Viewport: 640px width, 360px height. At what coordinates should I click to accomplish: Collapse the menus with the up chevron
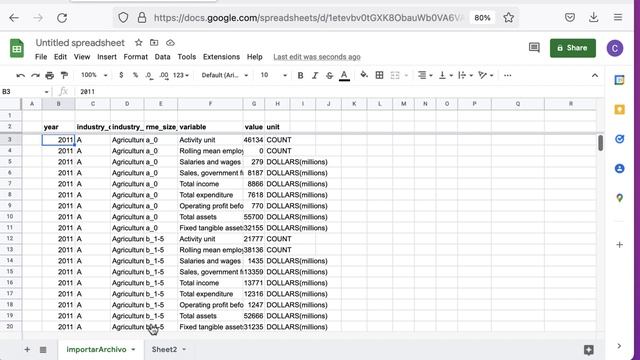pyautogui.click(x=595, y=76)
